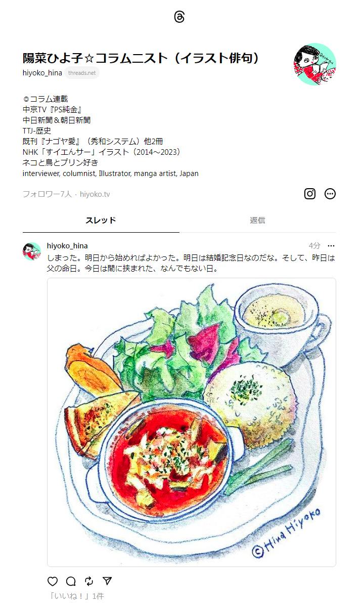Click the post text about 結婚記念日
The height and width of the screenshot is (607, 364).
[191, 263]
